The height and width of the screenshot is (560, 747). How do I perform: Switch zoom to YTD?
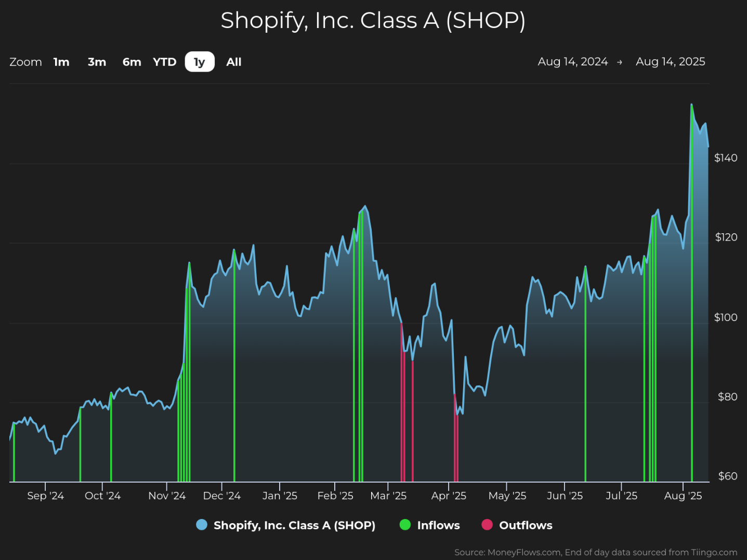tap(165, 62)
